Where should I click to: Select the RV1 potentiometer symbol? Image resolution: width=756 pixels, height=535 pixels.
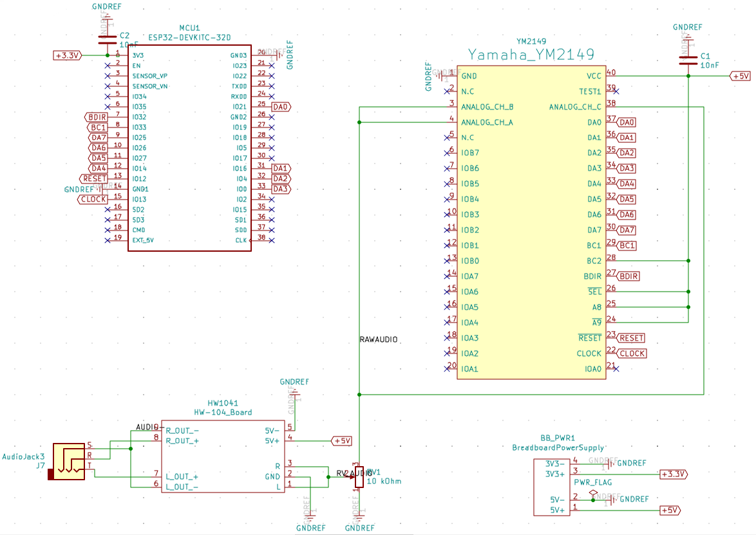[359, 476]
